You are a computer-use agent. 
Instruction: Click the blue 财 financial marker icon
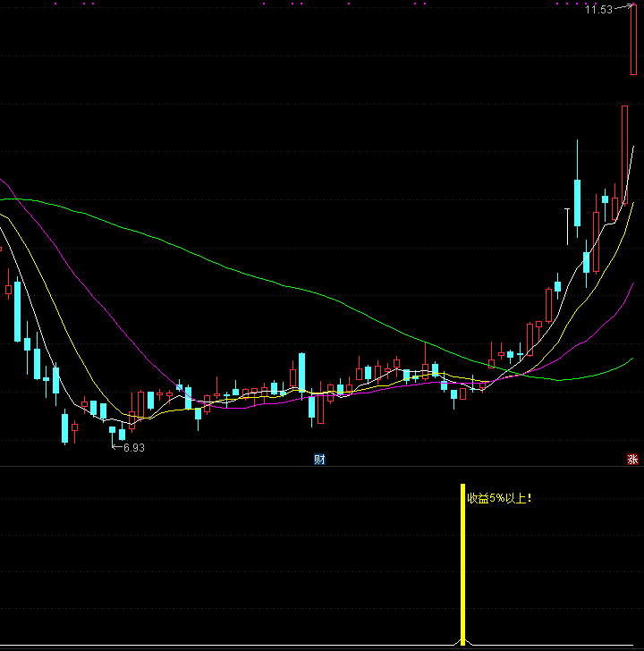(x=319, y=460)
